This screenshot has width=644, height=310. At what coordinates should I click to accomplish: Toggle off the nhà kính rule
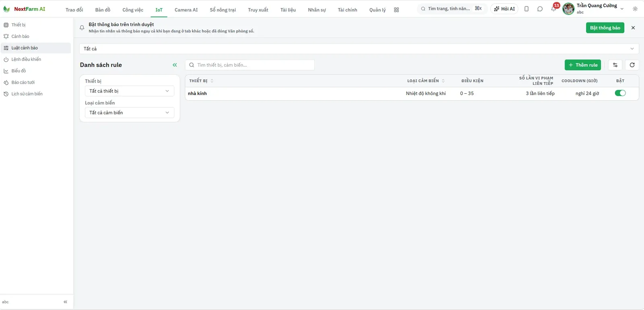pyautogui.click(x=620, y=93)
